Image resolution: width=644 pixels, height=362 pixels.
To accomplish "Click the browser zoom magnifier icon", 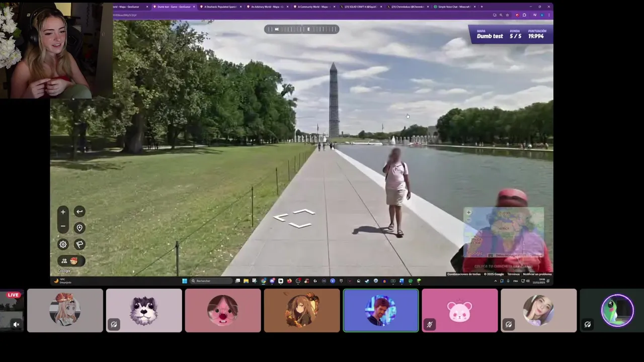I will 501,15.
